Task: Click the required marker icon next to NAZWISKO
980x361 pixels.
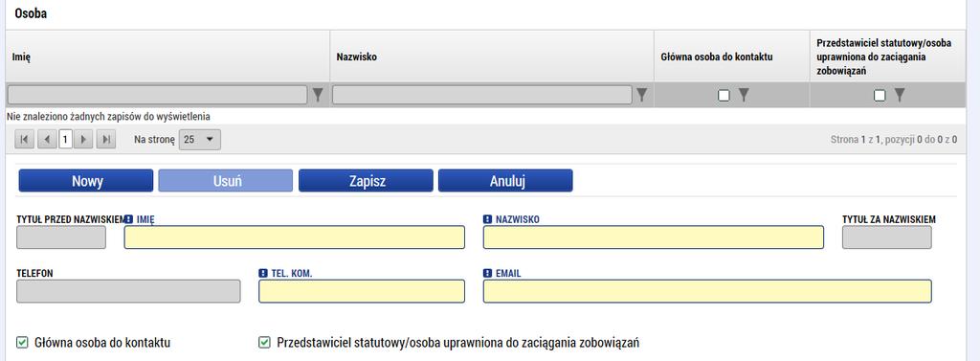Action: [x=488, y=219]
